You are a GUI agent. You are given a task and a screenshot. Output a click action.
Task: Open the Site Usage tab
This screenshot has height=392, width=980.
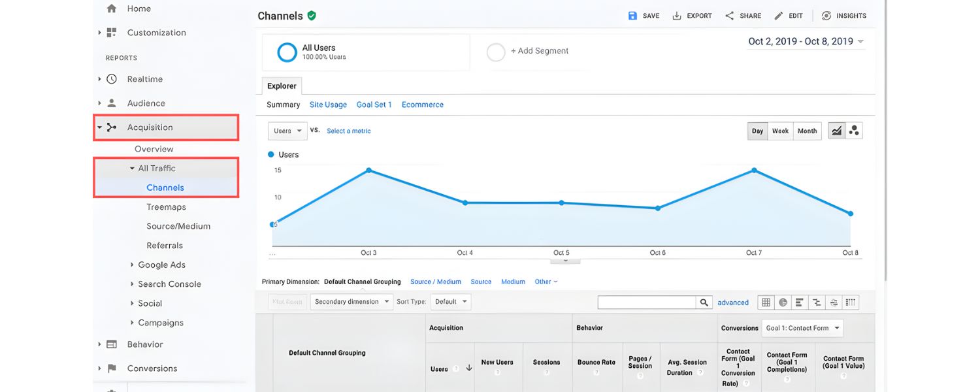click(328, 104)
